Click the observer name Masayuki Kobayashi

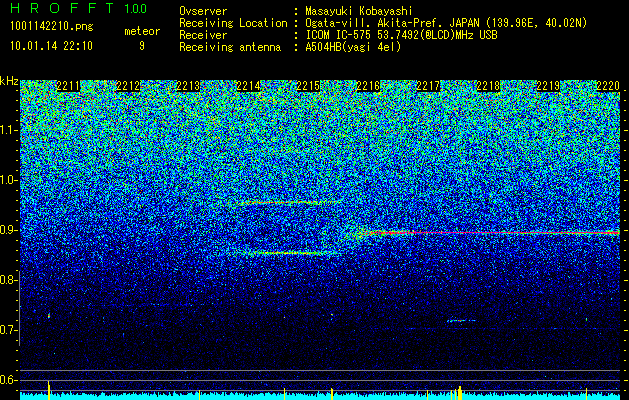point(359,11)
